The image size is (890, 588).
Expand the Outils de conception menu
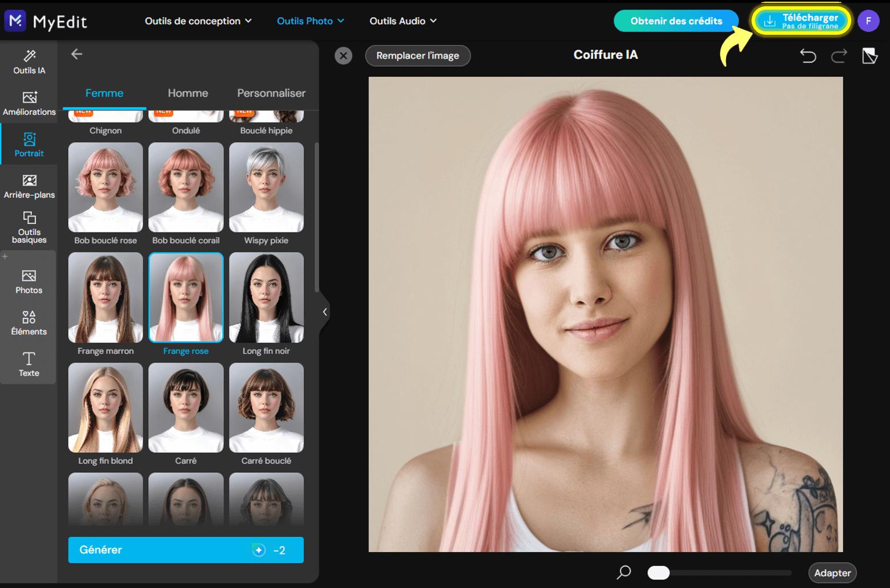click(198, 21)
